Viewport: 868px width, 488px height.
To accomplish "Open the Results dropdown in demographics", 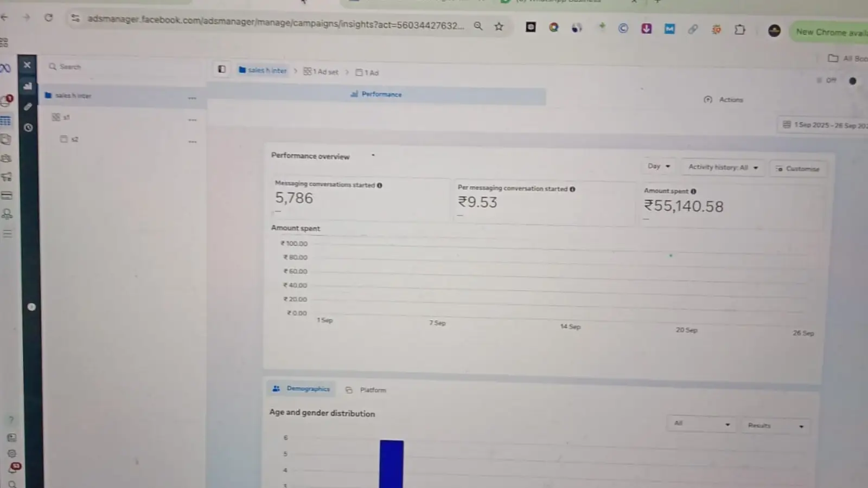I will click(x=775, y=426).
